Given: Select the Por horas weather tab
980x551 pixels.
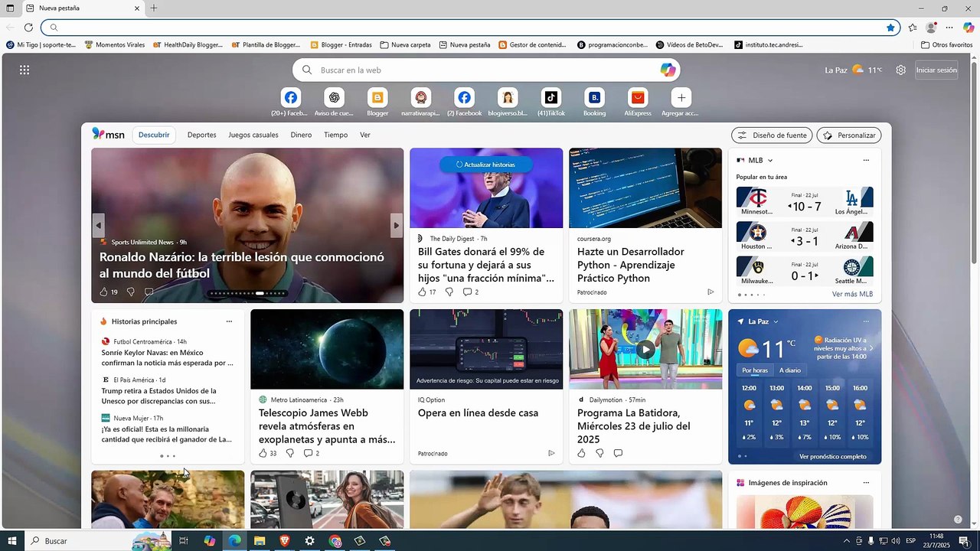Looking at the screenshot, I should pyautogui.click(x=755, y=370).
